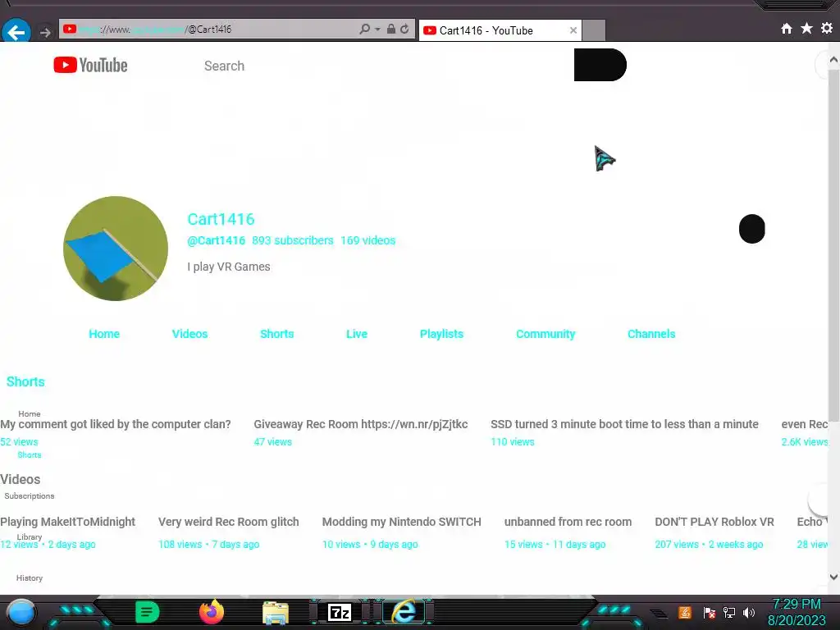Open File Explorer from taskbar
Image resolution: width=840 pixels, height=630 pixels.
(x=276, y=613)
